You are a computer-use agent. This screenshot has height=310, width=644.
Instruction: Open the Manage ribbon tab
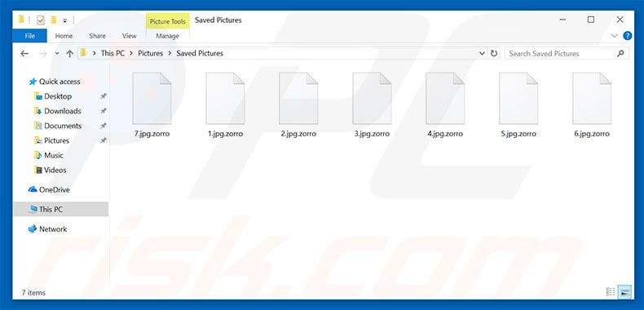[x=168, y=36]
